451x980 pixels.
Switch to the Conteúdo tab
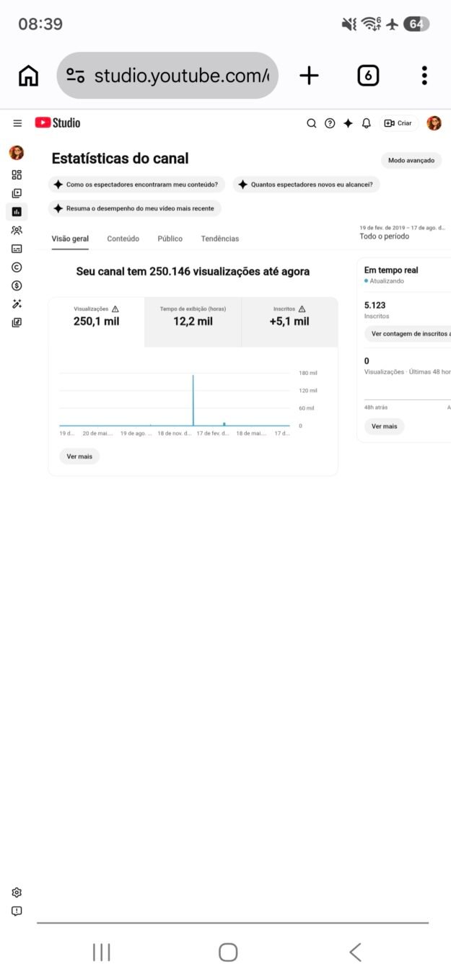(123, 239)
